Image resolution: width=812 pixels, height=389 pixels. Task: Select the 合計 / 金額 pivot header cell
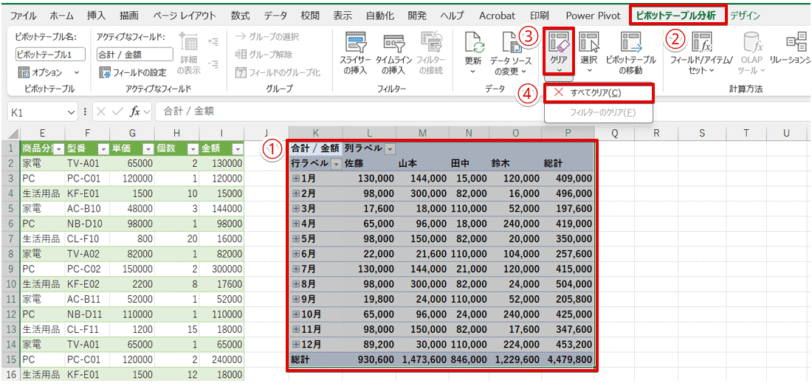tap(315, 149)
